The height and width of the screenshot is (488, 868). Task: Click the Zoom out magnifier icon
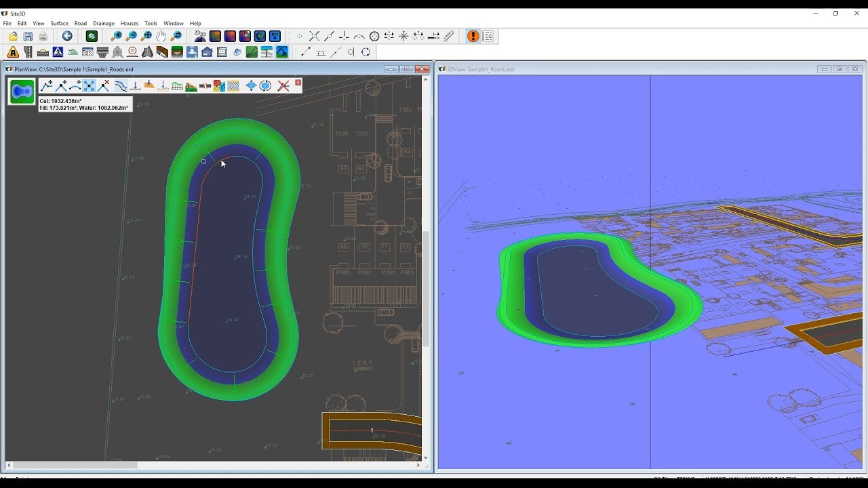[132, 36]
